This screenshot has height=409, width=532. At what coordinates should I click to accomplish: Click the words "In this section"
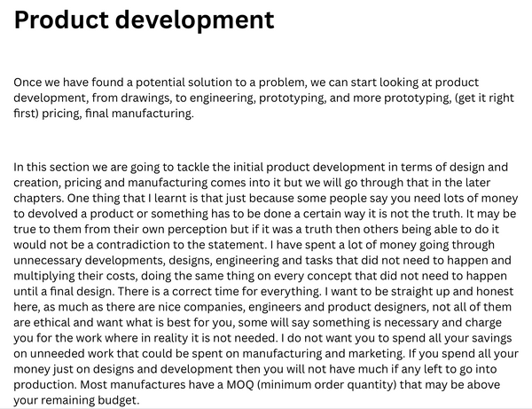click(x=55, y=167)
